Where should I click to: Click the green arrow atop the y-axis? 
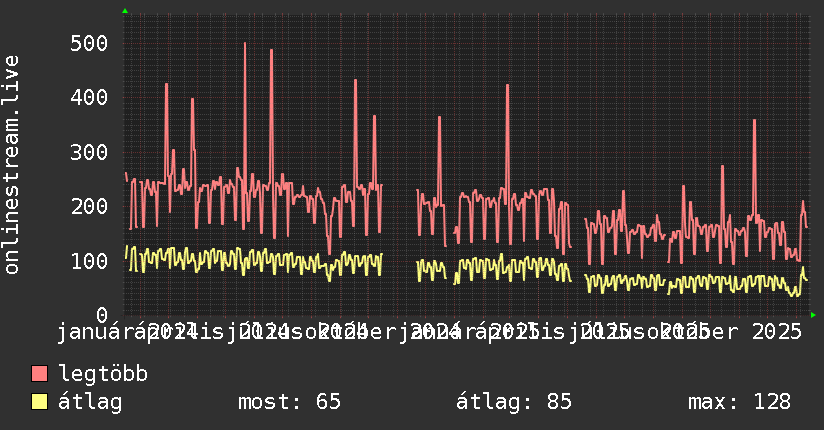pyautogui.click(x=125, y=11)
